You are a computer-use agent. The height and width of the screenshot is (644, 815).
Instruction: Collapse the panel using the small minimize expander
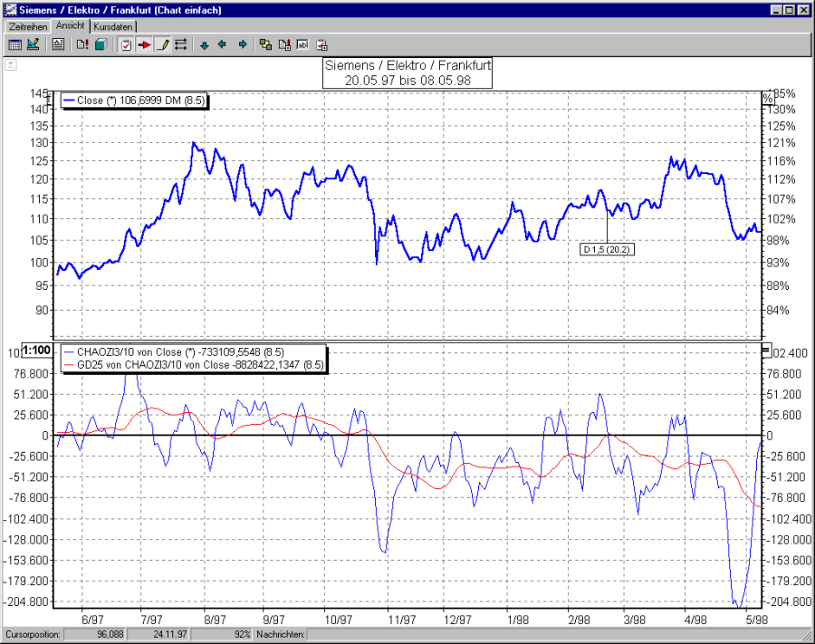(x=10, y=64)
